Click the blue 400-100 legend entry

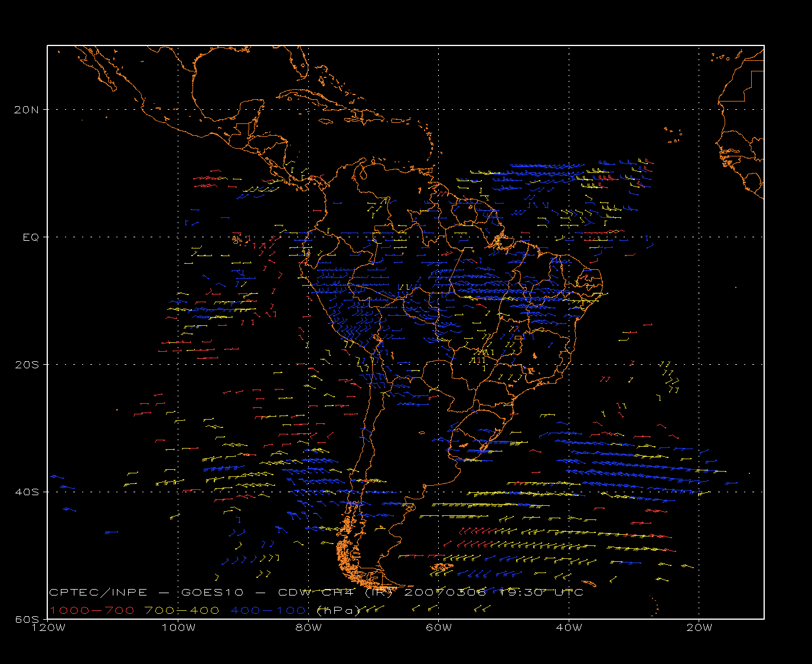tap(268, 611)
